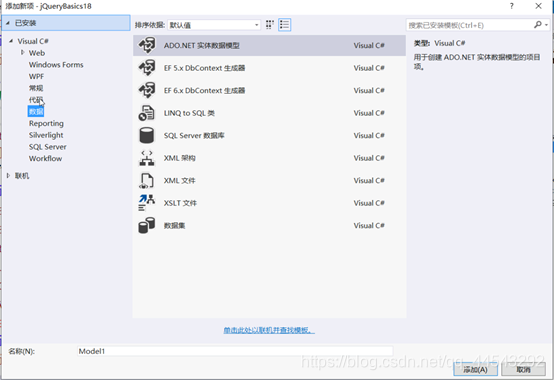Click the XML schema icon
The image size is (554, 380).
pos(147,158)
